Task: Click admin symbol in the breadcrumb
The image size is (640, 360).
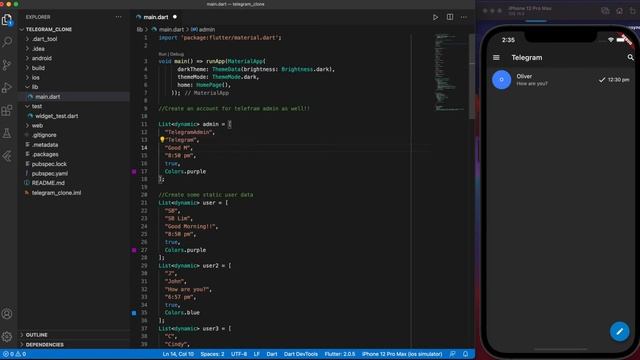Action: [x=207, y=29]
